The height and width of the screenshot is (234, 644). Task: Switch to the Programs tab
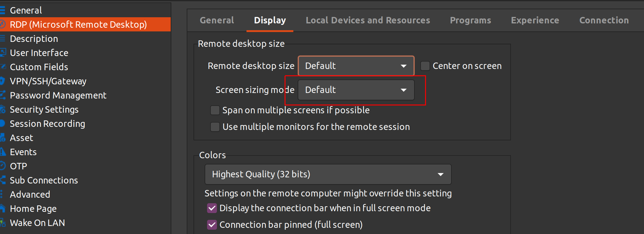(471, 20)
